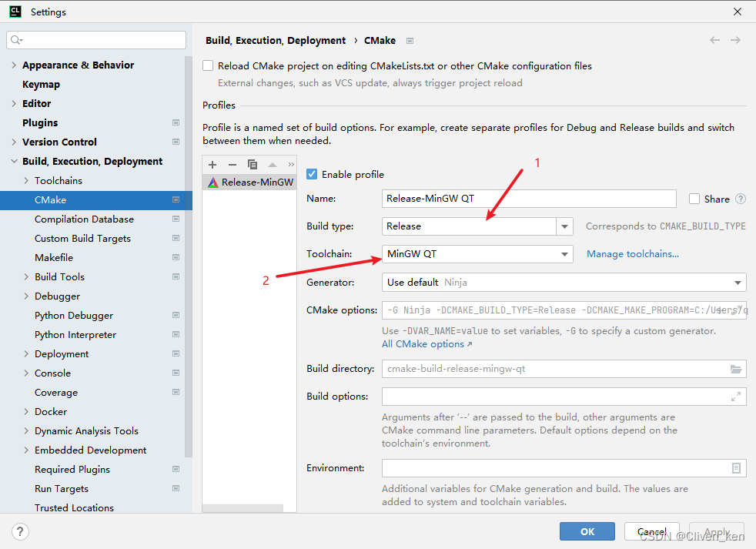
Task: Remove the selected CMake profile
Action: coord(232,165)
